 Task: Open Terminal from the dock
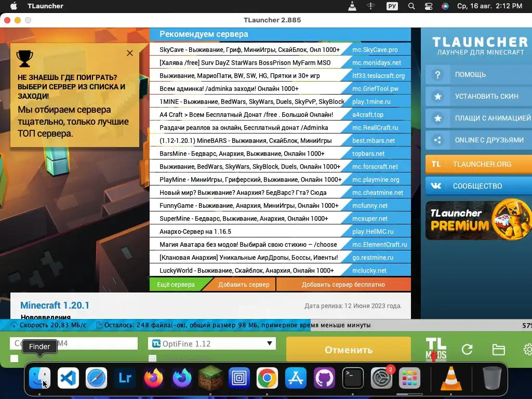tap(353, 378)
